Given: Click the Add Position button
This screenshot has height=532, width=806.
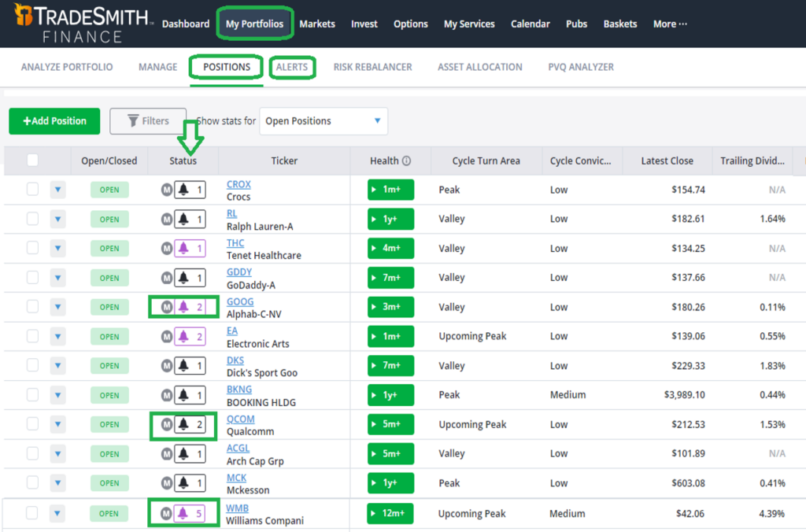Looking at the screenshot, I should click(x=54, y=120).
